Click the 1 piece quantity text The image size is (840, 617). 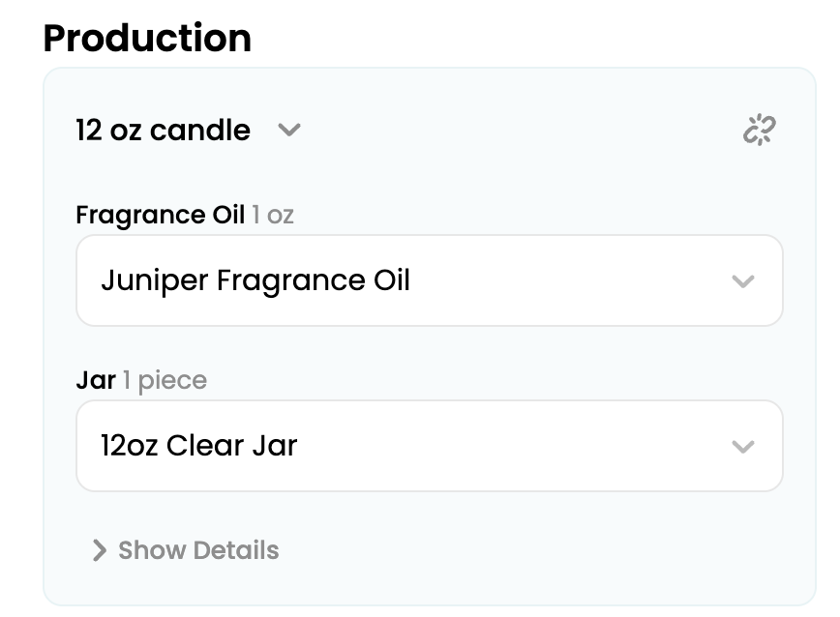pyautogui.click(x=165, y=380)
